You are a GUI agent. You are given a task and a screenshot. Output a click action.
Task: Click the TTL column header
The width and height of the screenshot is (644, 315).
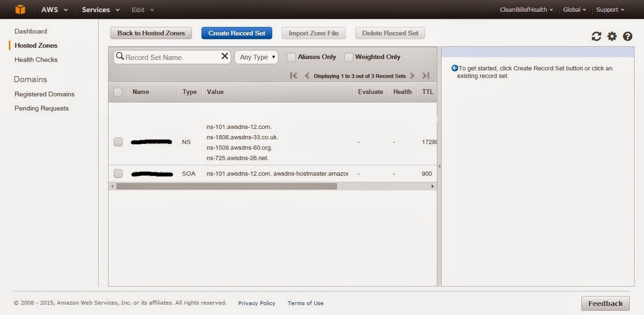[x=427, y=92]
